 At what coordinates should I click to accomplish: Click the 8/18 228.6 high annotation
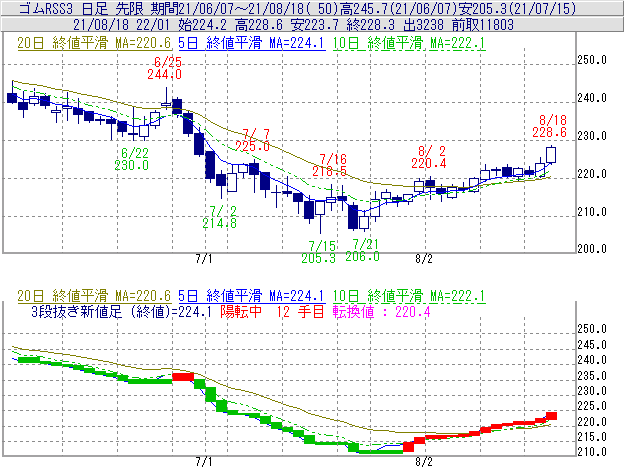[550, 127]
